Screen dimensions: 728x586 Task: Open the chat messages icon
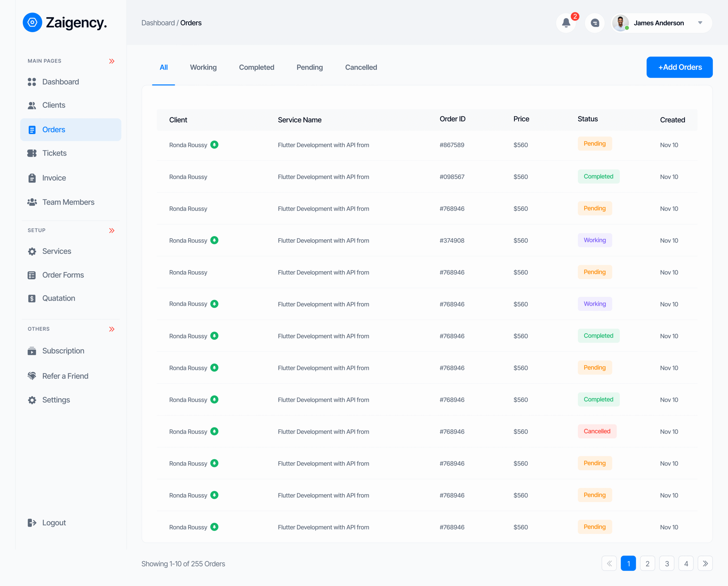point(595,23)
